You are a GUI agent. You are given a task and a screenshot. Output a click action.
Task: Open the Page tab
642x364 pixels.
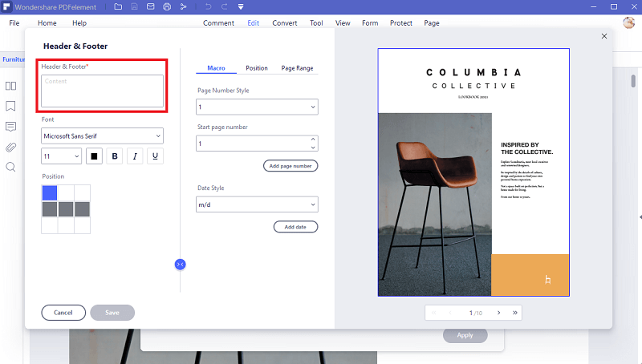pyautogui.click(x=432, y=23)
